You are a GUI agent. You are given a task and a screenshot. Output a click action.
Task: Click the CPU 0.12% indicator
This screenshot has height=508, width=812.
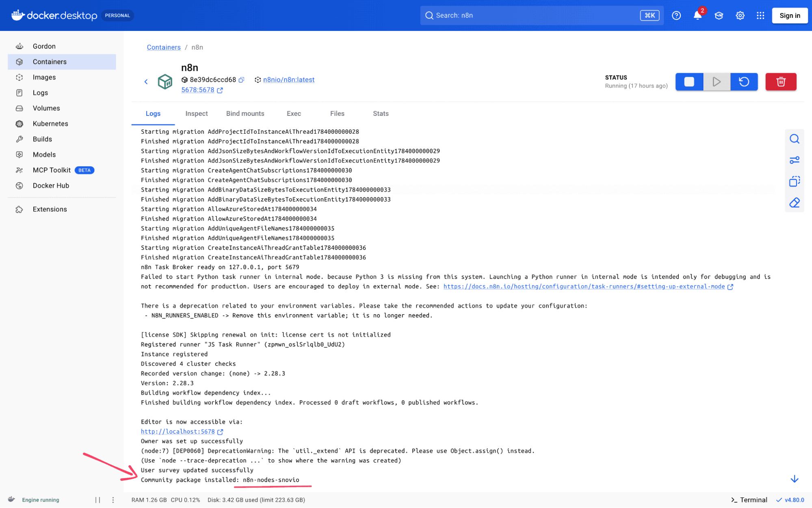(x=186, y=500)
